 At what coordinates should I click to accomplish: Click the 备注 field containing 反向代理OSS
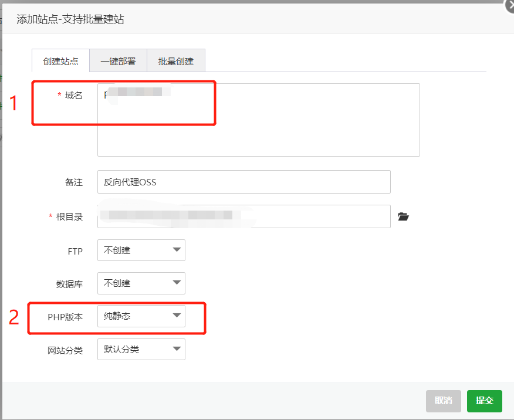tap(244, 182)
